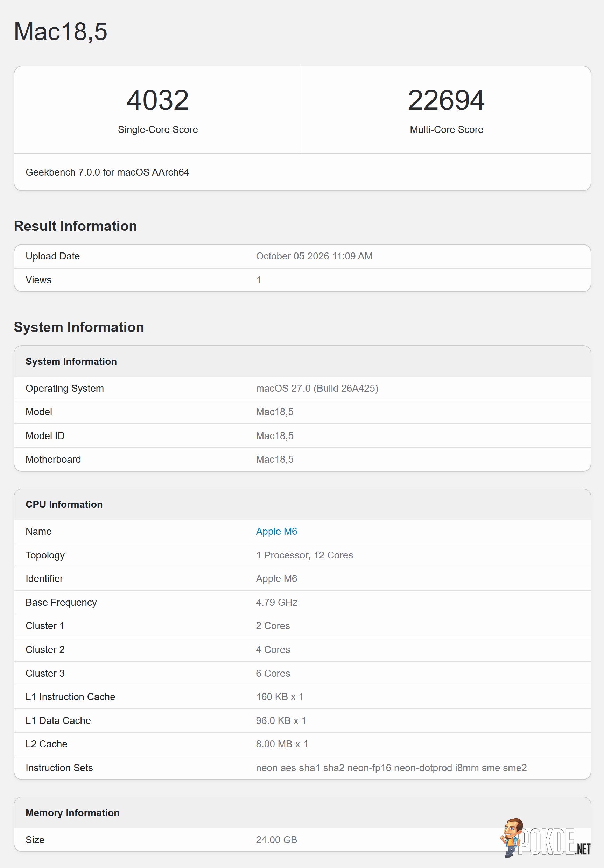Screen dimensions: 604x868
Task: Click the 'Single-Core Score' label
Action: [158, 130]
